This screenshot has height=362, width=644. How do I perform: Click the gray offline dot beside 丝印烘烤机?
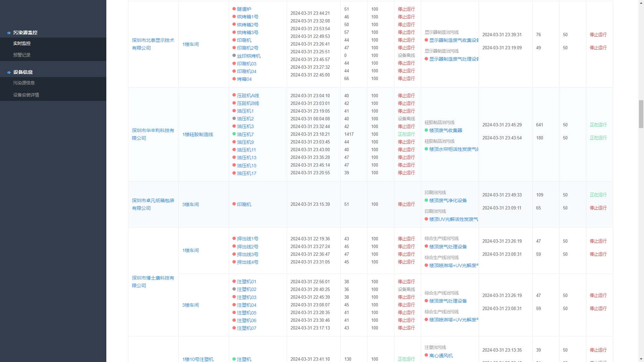(x=234, y=56)
